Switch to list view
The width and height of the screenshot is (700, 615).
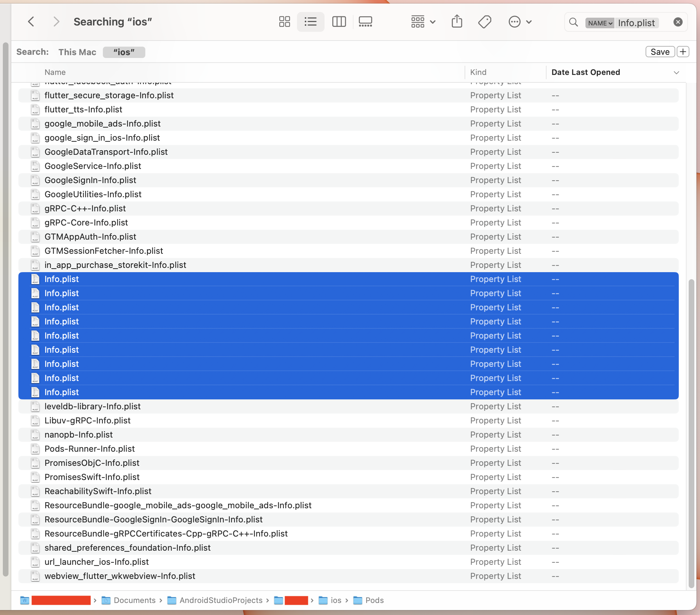tap(310, 22)
